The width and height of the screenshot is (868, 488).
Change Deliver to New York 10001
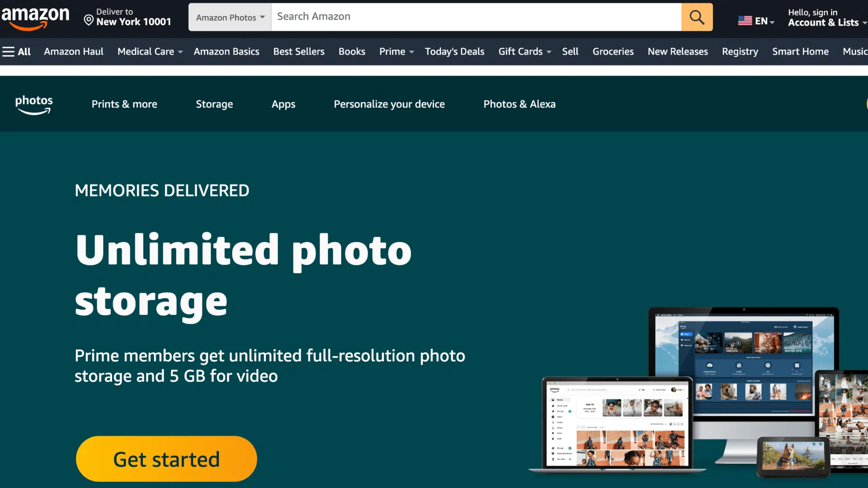click(127, 17)
